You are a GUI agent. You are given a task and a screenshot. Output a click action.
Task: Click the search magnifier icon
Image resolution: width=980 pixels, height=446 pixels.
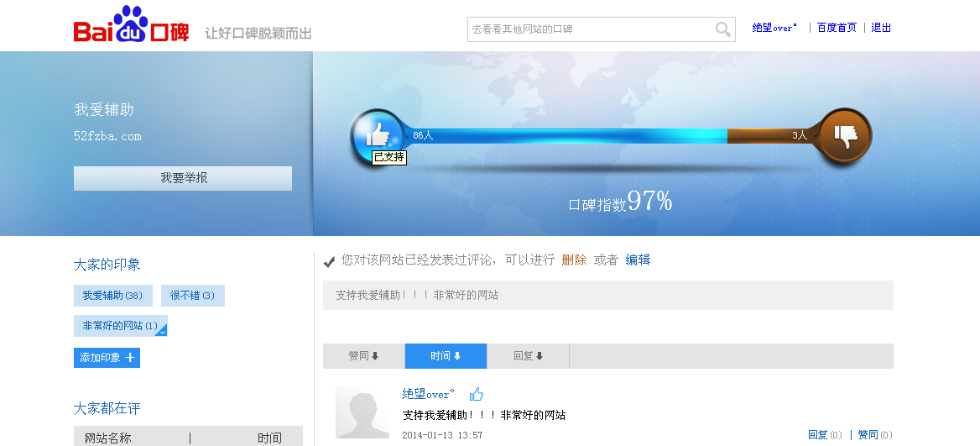tap(722, 29)
